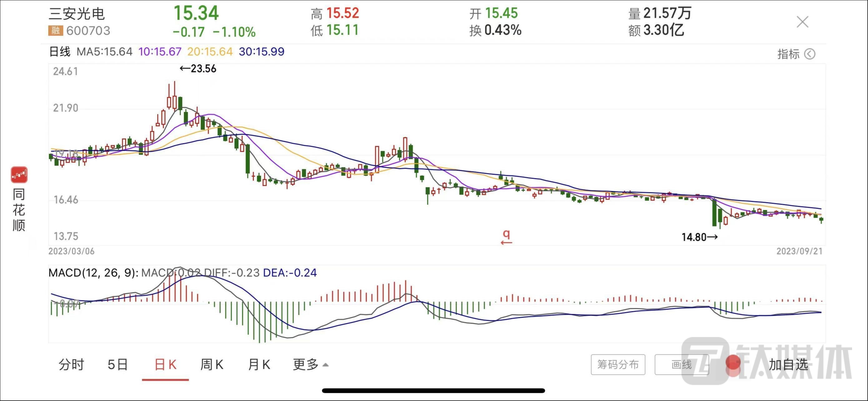The height and width of the screenshot is (401, 868).
Task: Open the 月K monthly chart tab
Action: [x=259, y=364]
